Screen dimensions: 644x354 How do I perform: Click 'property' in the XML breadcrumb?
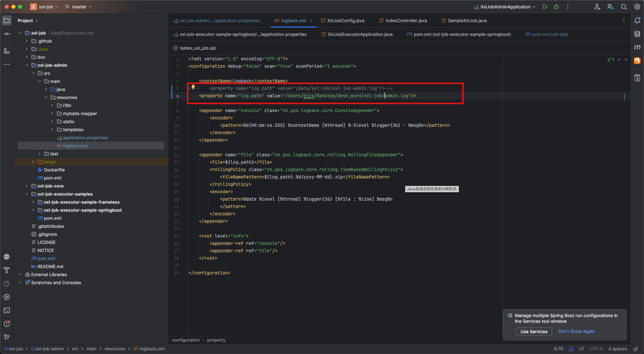pos(216,340)
